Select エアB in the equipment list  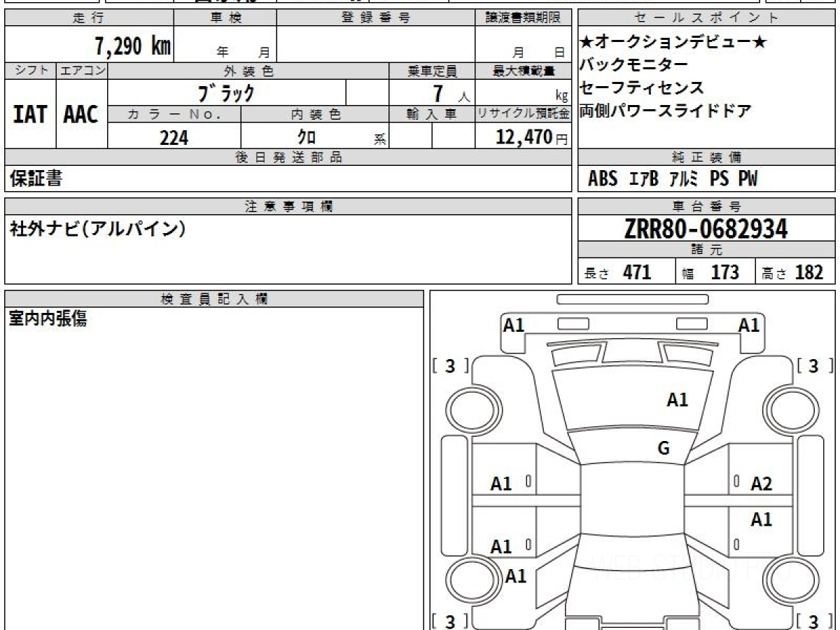(x=643, y=179)
